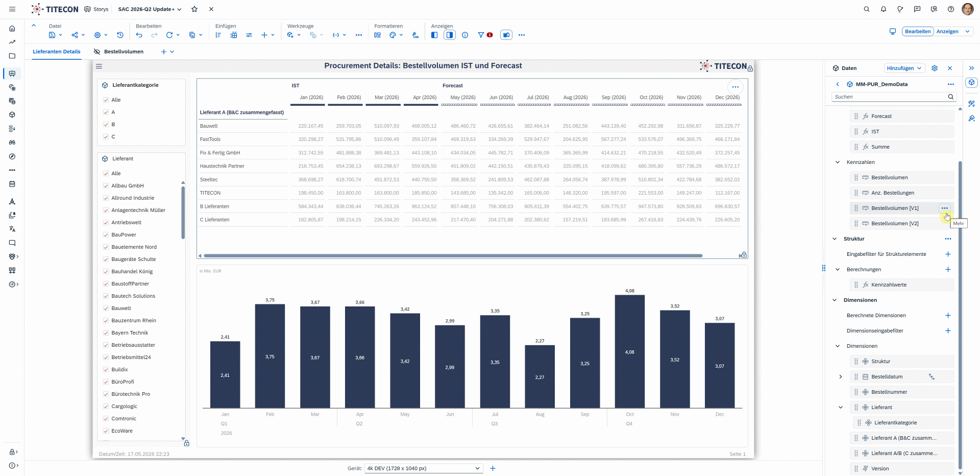Open page hamburger menu beside title

tap(99, 66)
